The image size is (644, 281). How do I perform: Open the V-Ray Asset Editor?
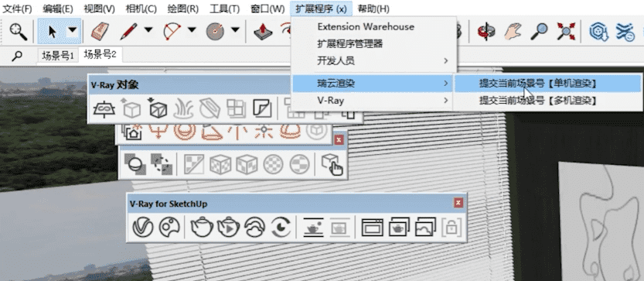(x=143, y=227)
